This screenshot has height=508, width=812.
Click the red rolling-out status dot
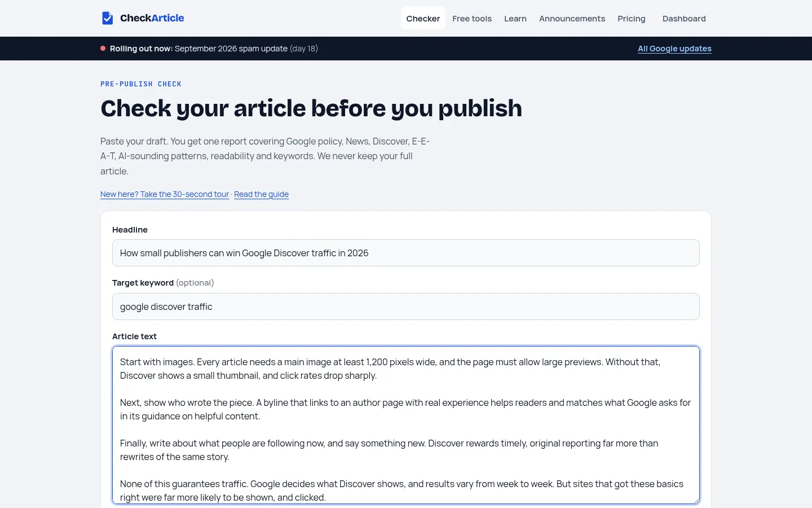tap(103, 49)
